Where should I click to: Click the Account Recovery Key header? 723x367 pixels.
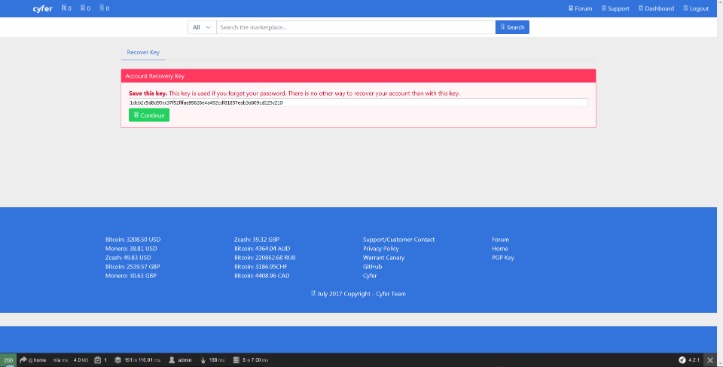[x=358, y=76]
